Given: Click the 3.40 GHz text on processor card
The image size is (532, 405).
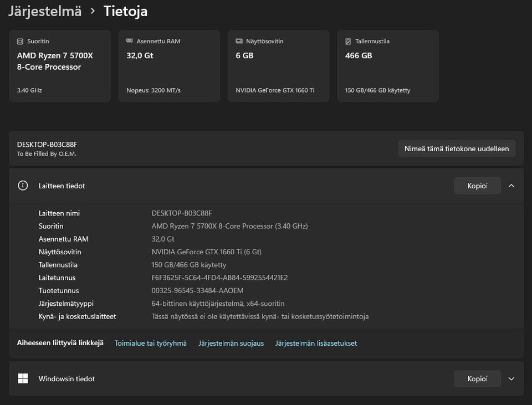Looking at the screenshot, I should (x=29, y=90).
